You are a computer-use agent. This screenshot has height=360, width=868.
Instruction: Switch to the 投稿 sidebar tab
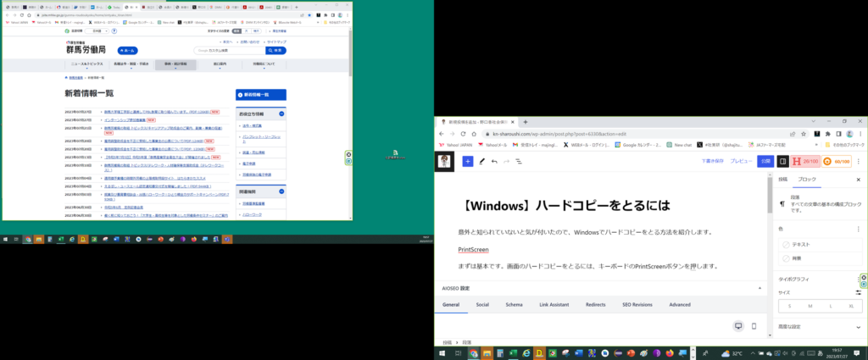click(x=782, y=180)
